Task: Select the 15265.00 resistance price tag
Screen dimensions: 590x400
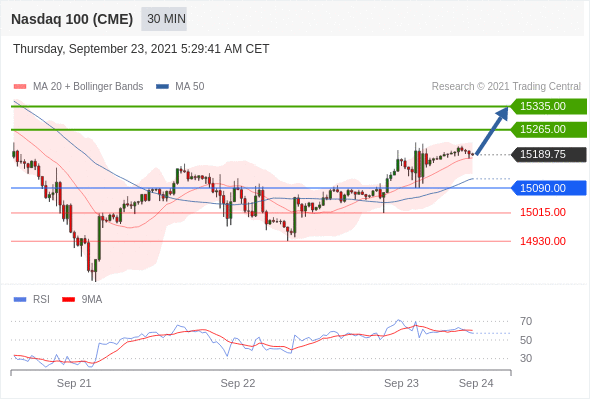Action: (549, 129)
